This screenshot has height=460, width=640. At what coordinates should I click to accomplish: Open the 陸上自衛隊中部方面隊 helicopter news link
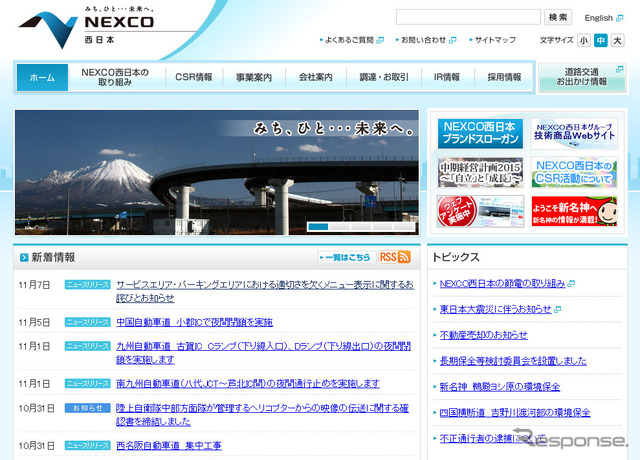pos(262,415)
